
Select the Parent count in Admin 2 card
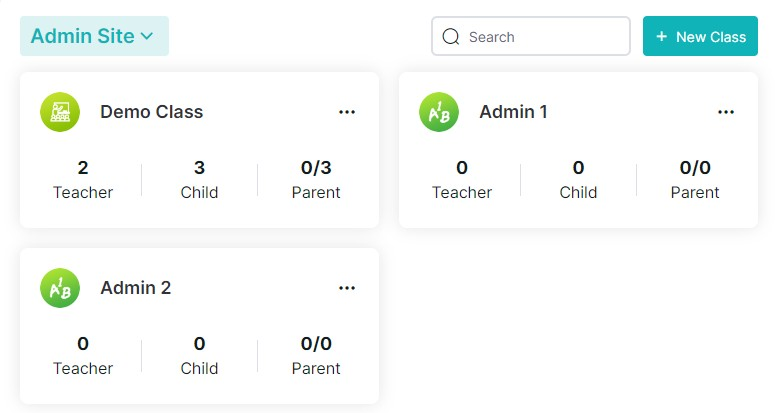pyautogui.click(x=316, y=356)
